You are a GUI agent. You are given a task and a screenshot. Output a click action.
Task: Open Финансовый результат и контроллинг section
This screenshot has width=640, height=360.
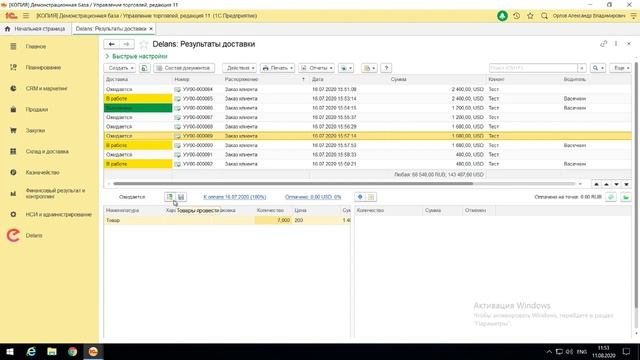point(55,193)
